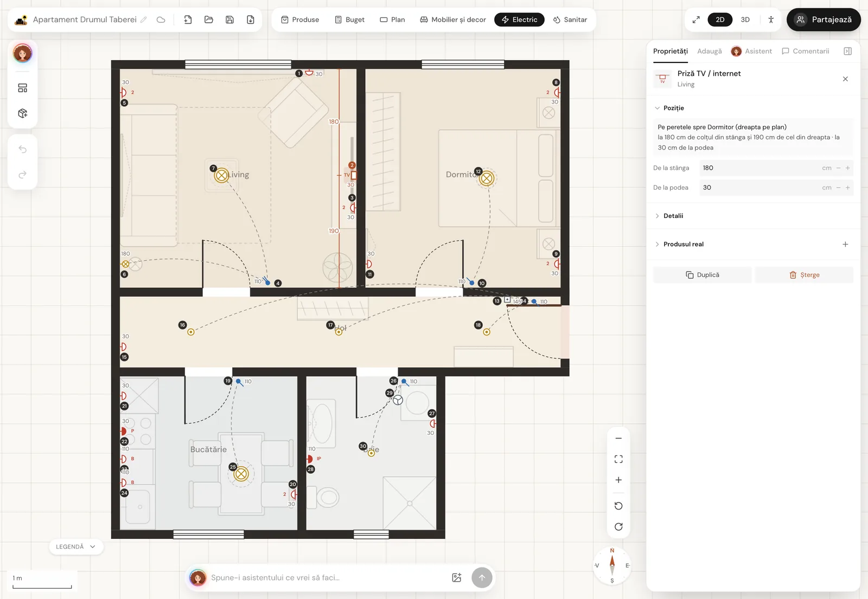Open project with folder icon
Image resolution: width=868 pixels, height=599 pixels.
pos(208,20)
